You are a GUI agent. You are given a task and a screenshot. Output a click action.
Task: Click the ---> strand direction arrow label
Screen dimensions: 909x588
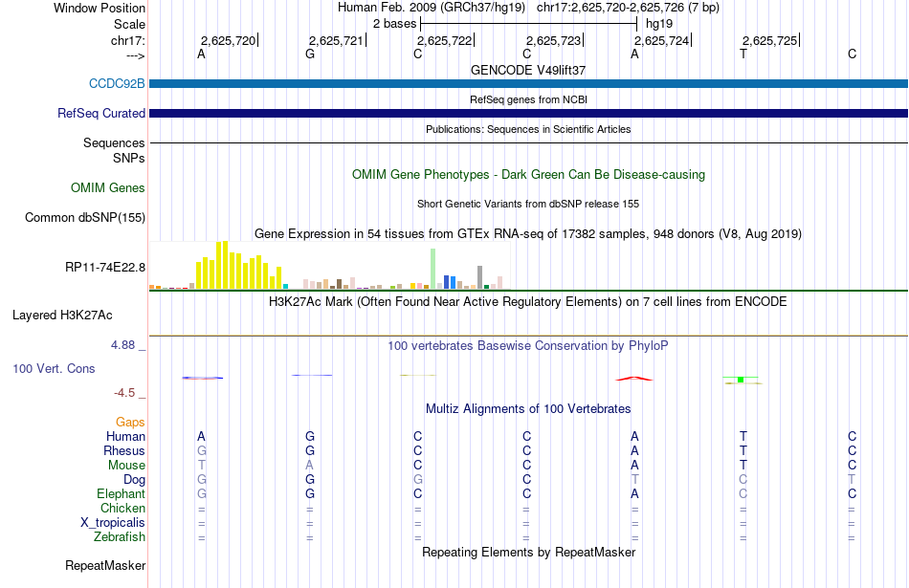(135, 55)
